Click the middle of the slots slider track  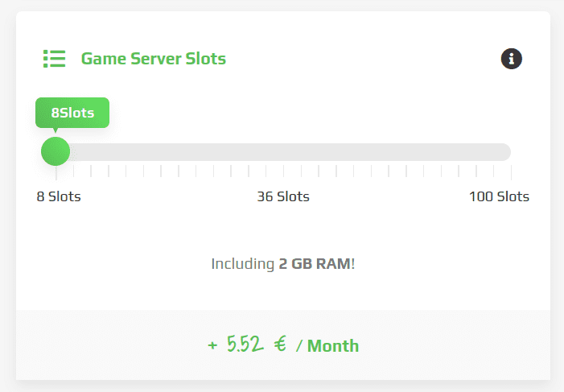(283, 152)
